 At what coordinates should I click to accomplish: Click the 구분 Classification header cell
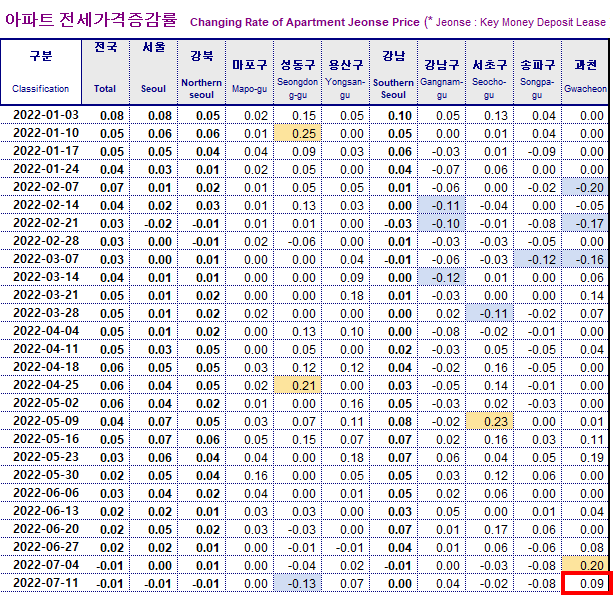[x=41, y=72]
